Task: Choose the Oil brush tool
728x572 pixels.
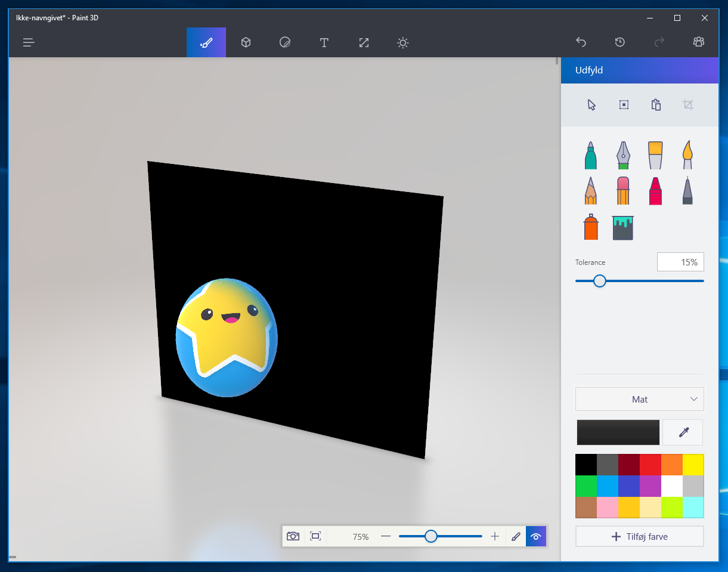Action: [x=655, y=155]
